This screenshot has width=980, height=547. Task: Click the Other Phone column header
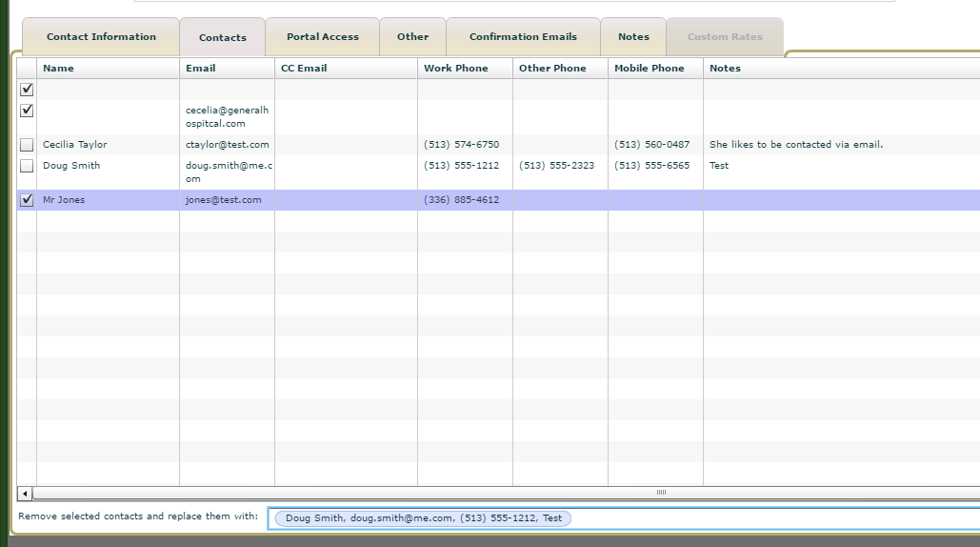[560, 69]
